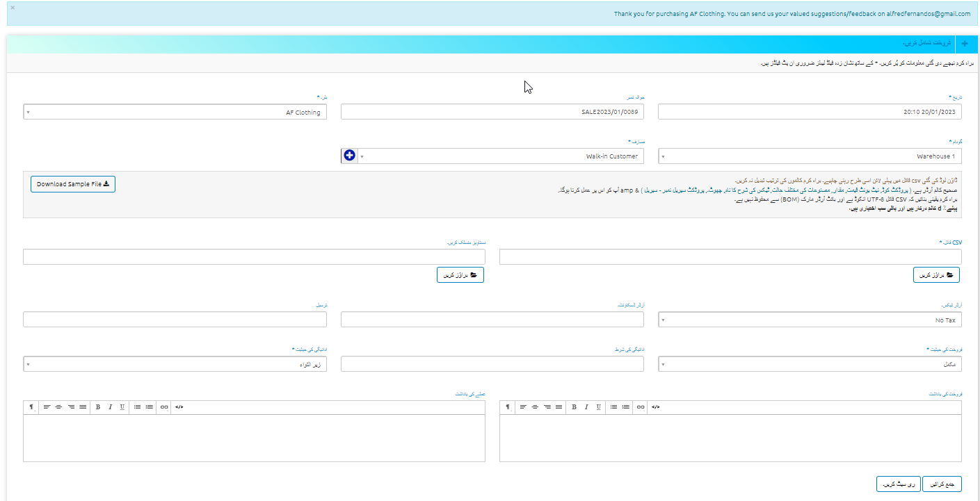Viewport: 980px width, 501px height.
Task: Insert link in sale note editor
Action: pos(641,407)
